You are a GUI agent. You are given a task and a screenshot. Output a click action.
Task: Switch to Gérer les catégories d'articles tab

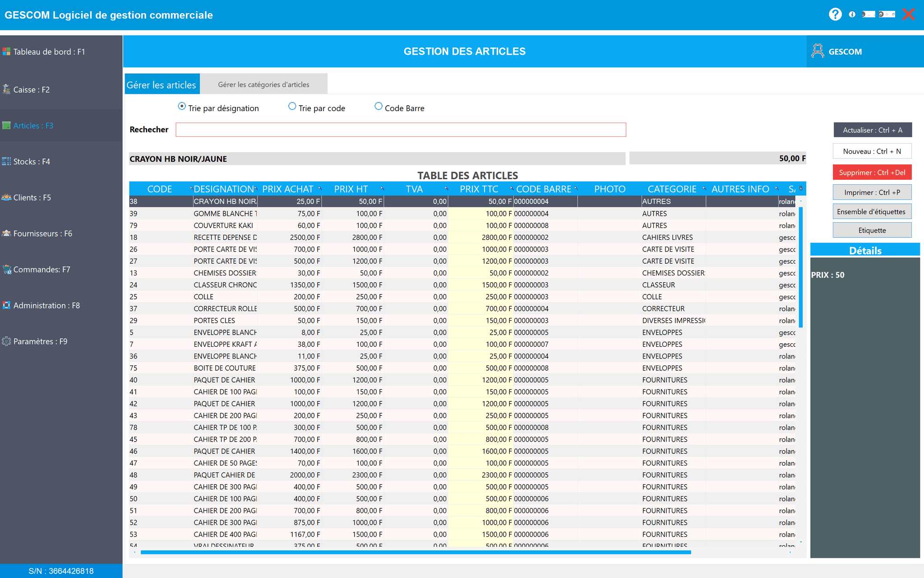263,84
